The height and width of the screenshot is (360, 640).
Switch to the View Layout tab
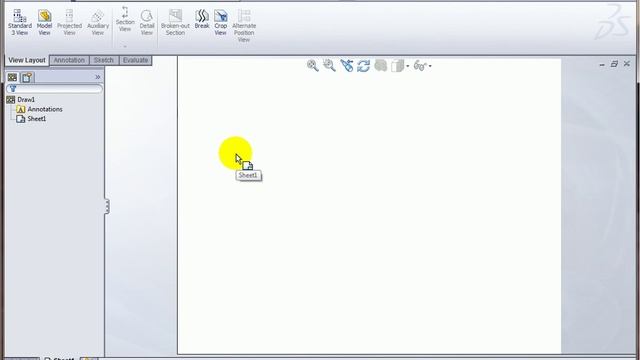[x=27, y=60]
